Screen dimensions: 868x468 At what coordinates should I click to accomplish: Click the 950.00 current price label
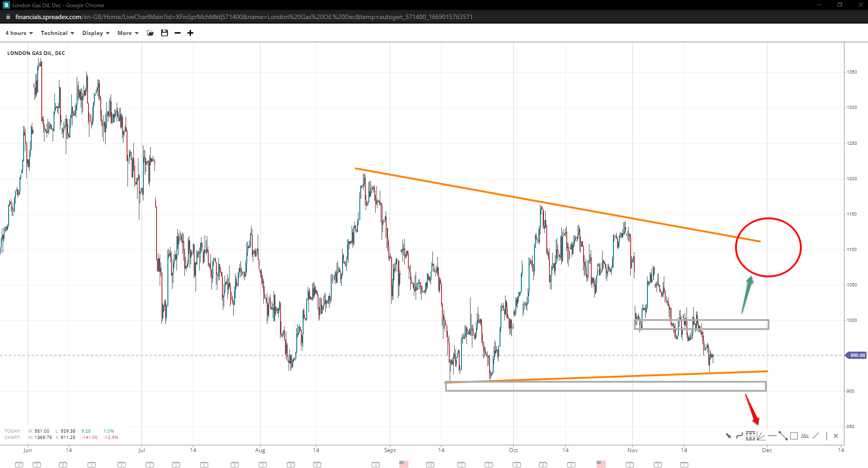point(856,355)
